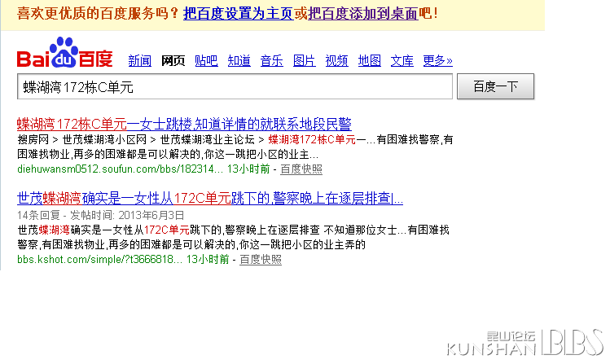Open the 知道 tab
This screenshot has height=364, width=610.
[x=239, y=60]
